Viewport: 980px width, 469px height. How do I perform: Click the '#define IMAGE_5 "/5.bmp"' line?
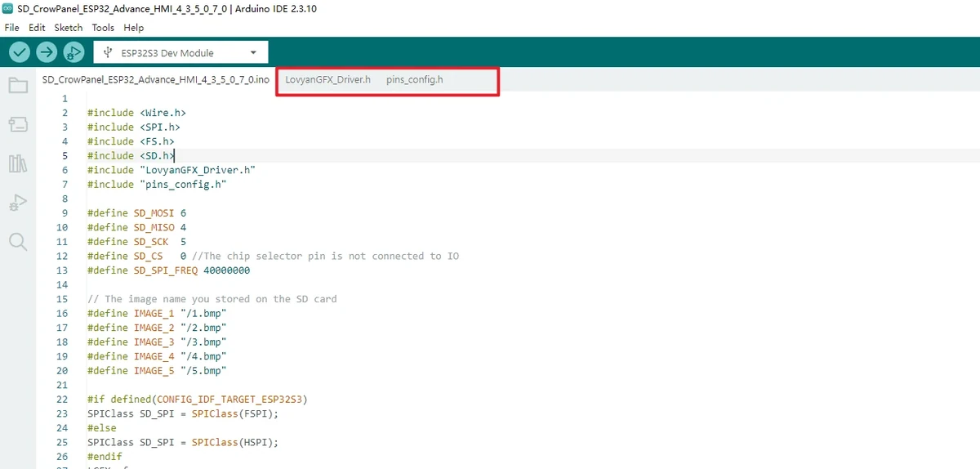point(157,370)
